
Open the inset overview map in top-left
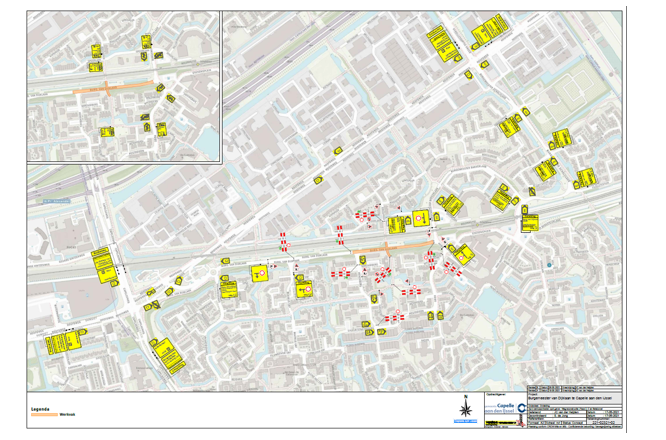tap(122, 86)
